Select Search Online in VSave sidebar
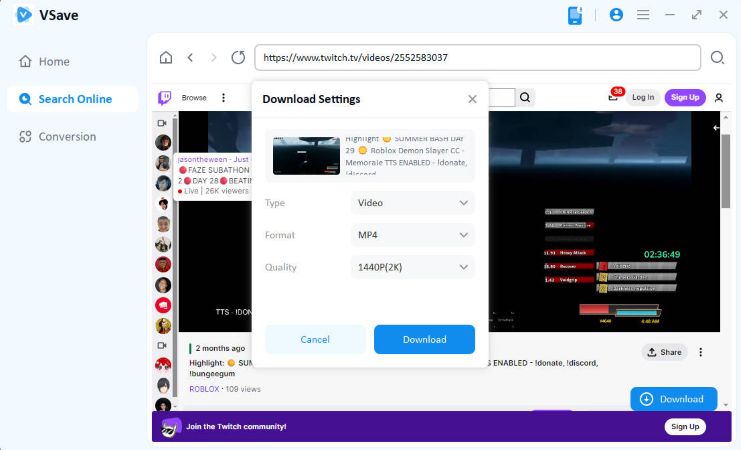This screenshot has width=741, height=450. (x=72, y=99)
